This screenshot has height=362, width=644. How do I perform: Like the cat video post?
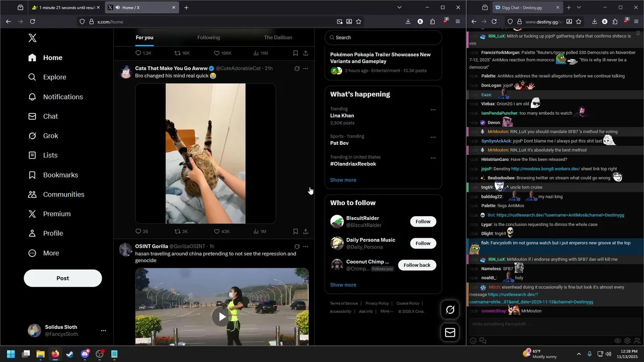(x=217, y=231)
